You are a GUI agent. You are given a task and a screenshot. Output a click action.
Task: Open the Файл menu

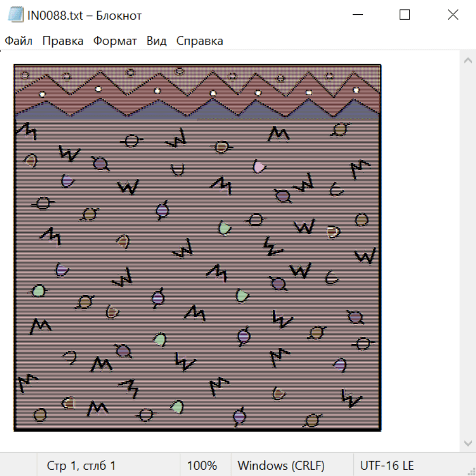point(19,41)
